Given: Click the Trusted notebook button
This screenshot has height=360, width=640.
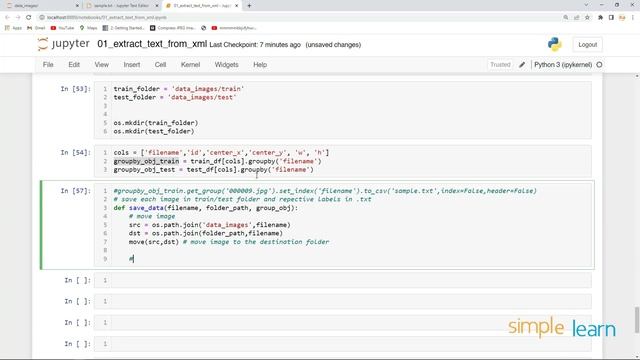Looking at the screenshot, I should point(500,65).
